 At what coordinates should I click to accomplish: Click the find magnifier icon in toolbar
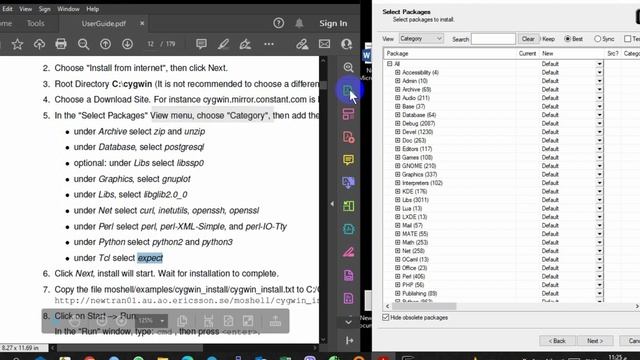(83, 44)
